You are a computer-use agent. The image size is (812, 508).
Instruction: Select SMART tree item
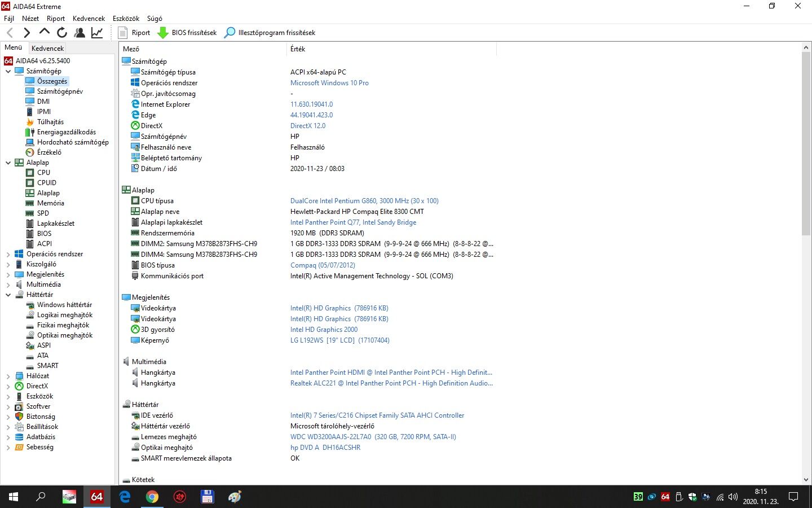point(47,366)
